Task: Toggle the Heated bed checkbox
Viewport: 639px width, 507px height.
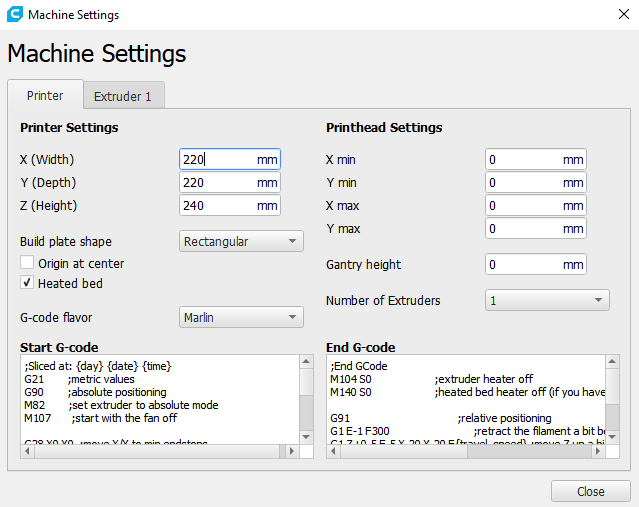Action: [27, 283]
